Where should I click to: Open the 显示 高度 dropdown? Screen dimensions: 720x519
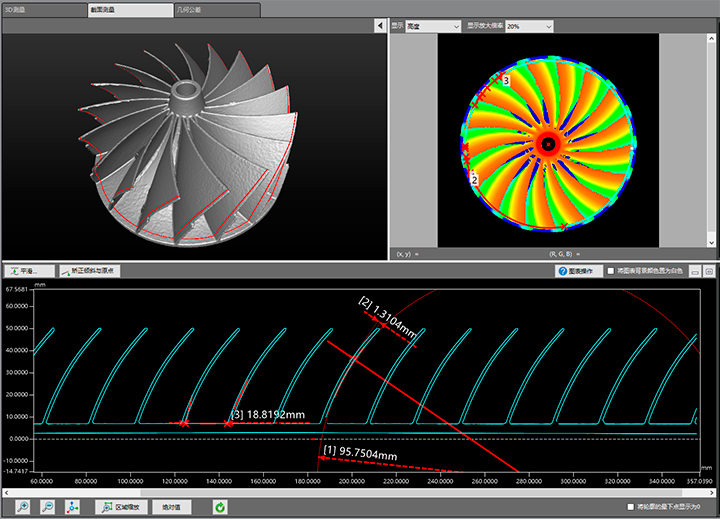[434, 26]
